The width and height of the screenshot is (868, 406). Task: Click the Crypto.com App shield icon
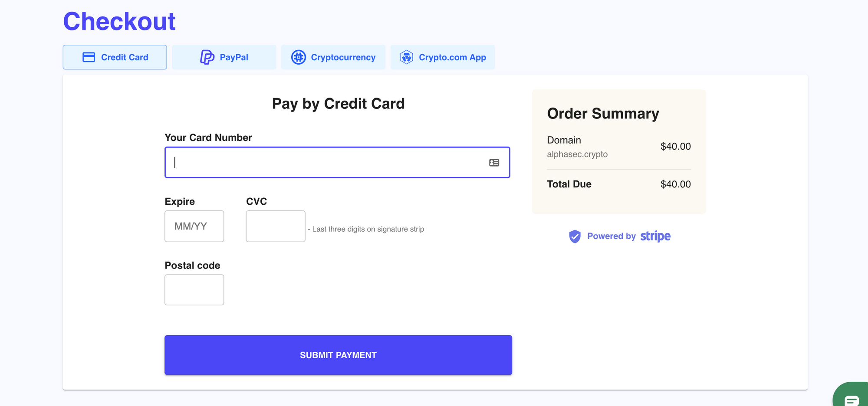pyautogui.click(x=407, y=57)
